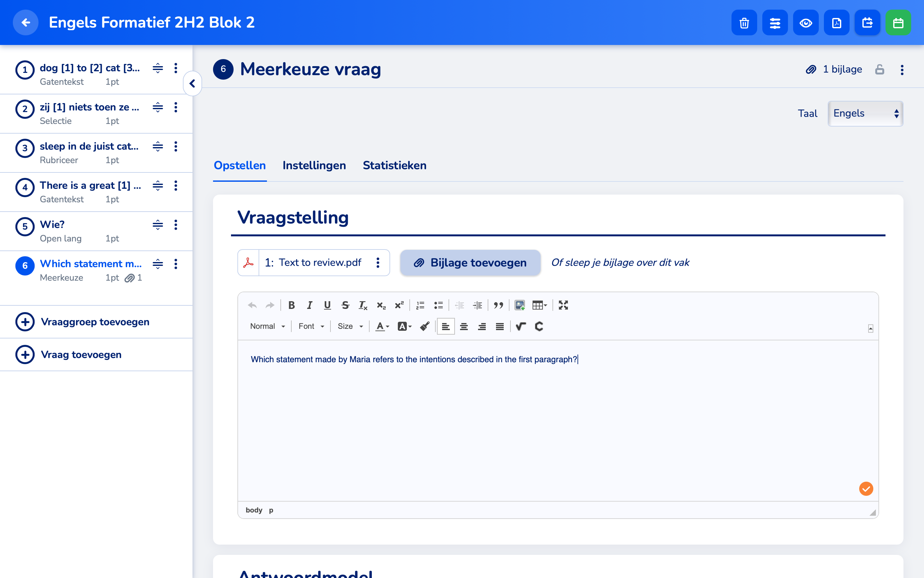This screenshot has height=578, width=924.
Task: Click the chemistry formula C icon
Action: click(x=539, y=326)
